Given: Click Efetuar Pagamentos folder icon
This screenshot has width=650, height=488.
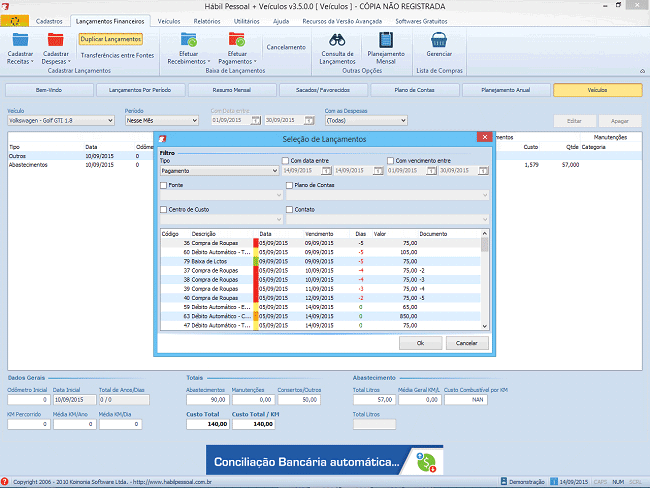Looking at the screenshot, I should (x=237, y=40).
